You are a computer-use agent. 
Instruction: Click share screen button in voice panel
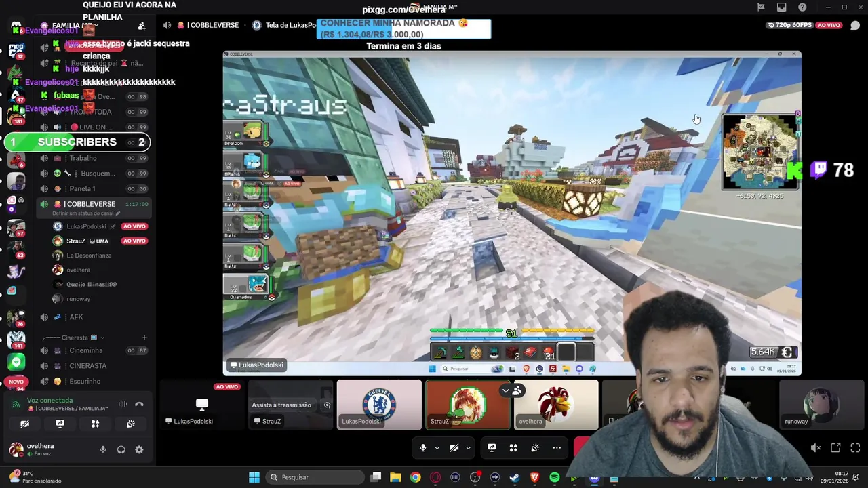[60, 424]
